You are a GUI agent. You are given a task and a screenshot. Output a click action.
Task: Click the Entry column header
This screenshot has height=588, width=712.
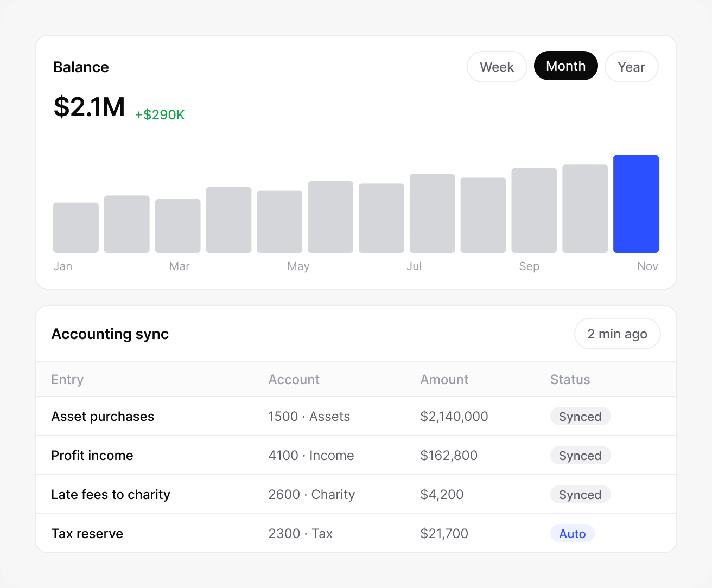click(x=67, y=380)
